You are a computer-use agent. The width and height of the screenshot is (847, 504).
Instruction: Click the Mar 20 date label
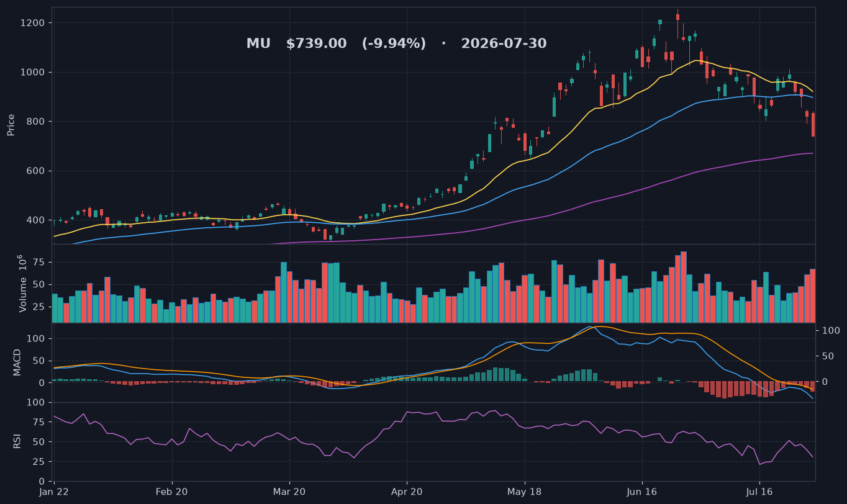click(289, 491)
